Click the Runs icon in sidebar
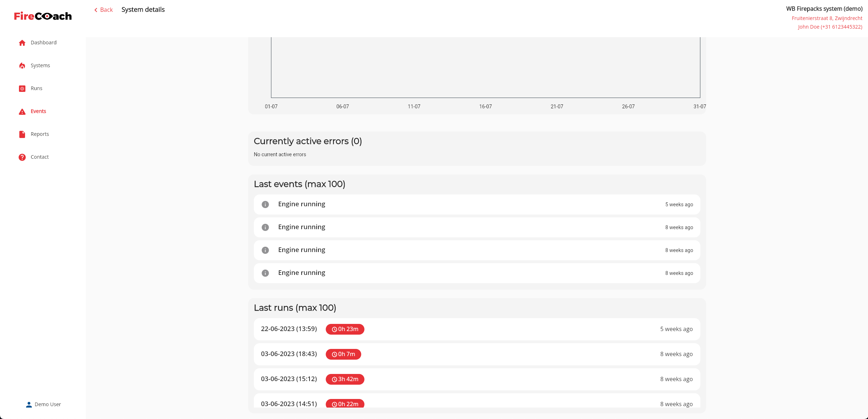868x419 pixels. (22, 89)
